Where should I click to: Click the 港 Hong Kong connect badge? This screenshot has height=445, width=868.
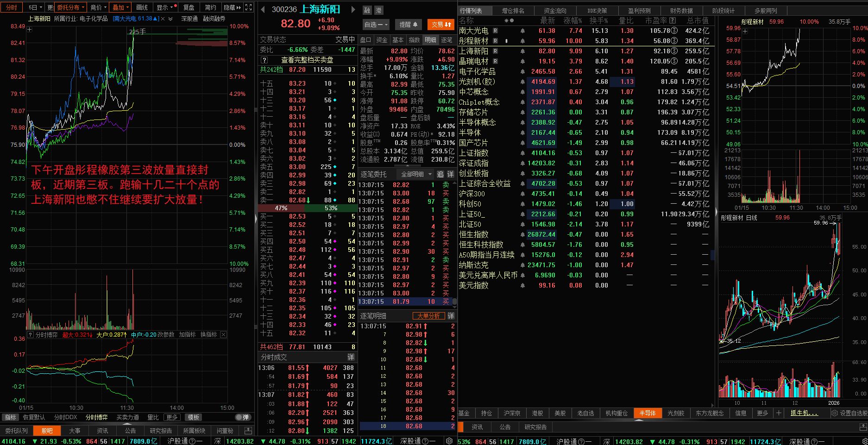[378, 10]
